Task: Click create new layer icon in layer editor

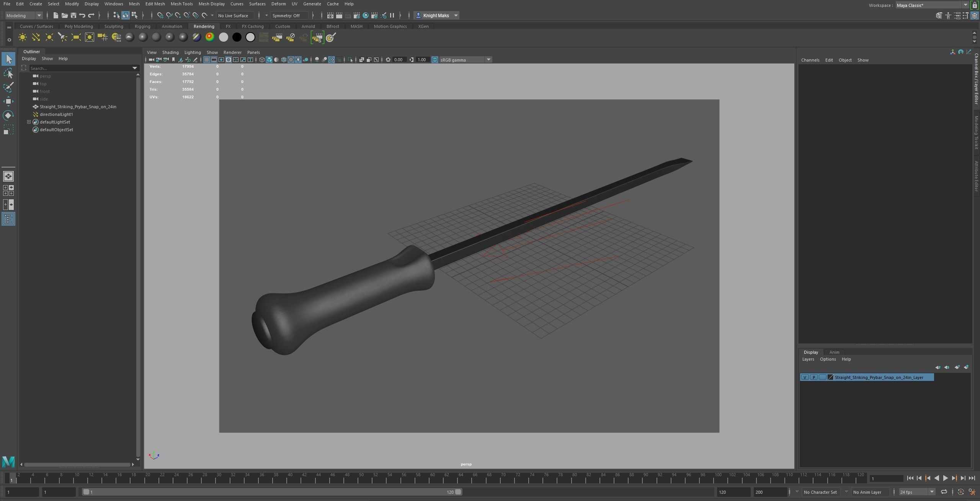Action: (957, 367)
